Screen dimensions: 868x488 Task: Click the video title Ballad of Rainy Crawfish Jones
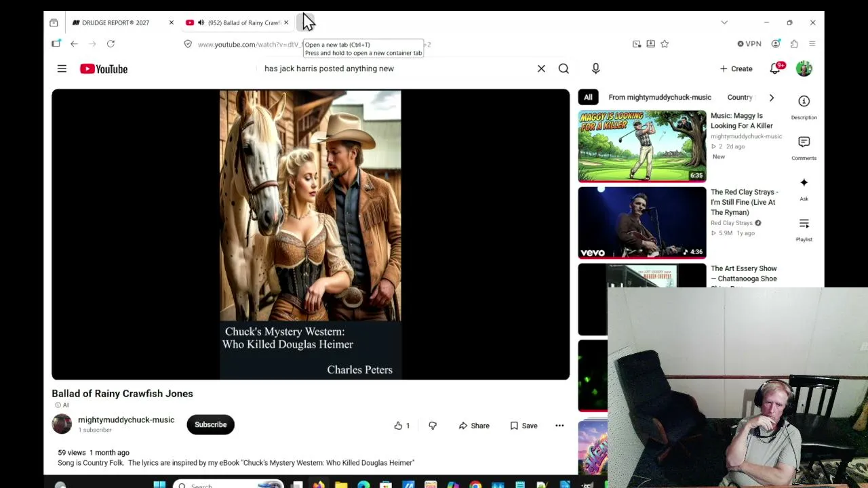click(123, 394)
